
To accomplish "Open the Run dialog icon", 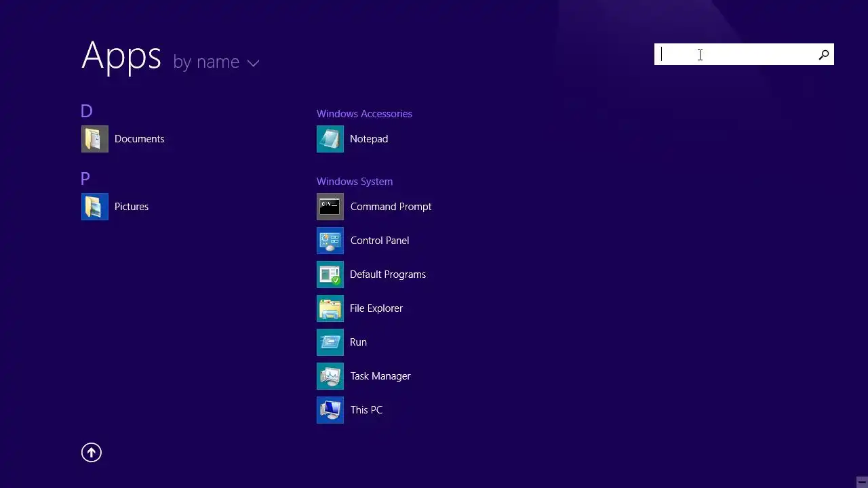I will pyautogui.click(x=330, y=342).
